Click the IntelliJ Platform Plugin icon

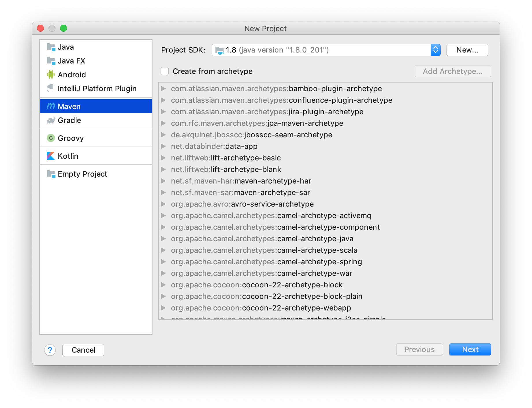pyautogui.click(x=51, y=88)
